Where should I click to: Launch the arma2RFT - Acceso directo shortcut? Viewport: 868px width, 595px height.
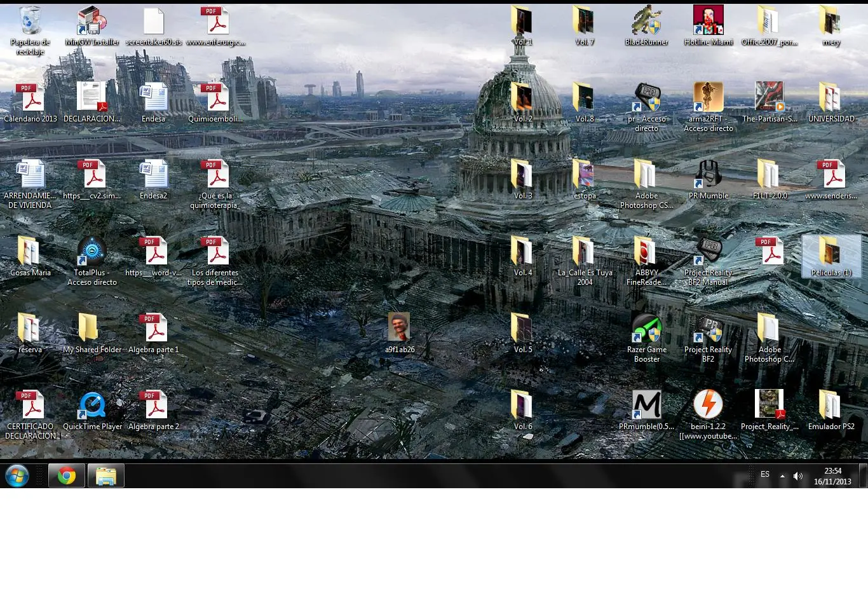[709, 107]
